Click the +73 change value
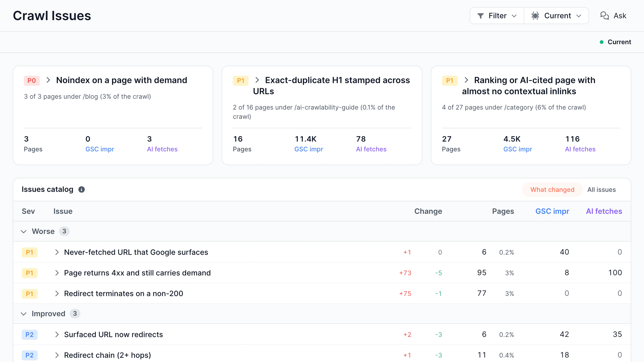Image resolution: width=644 pixels, height=362 pixels. click(x=405, y=273)
